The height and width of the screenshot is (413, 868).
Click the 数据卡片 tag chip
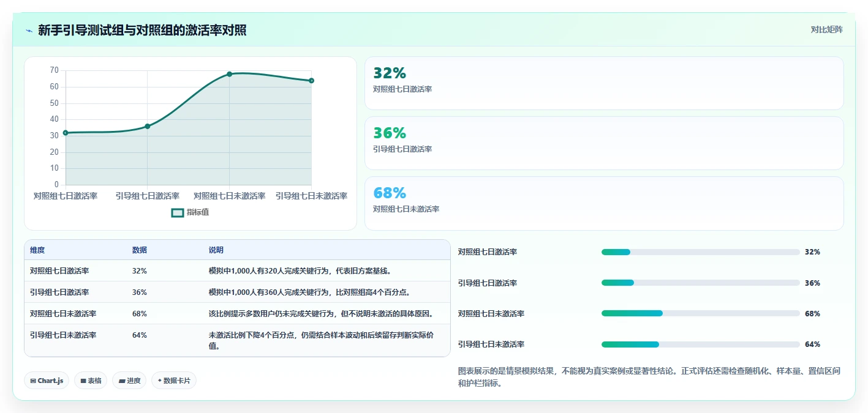[x=174, y=381]
